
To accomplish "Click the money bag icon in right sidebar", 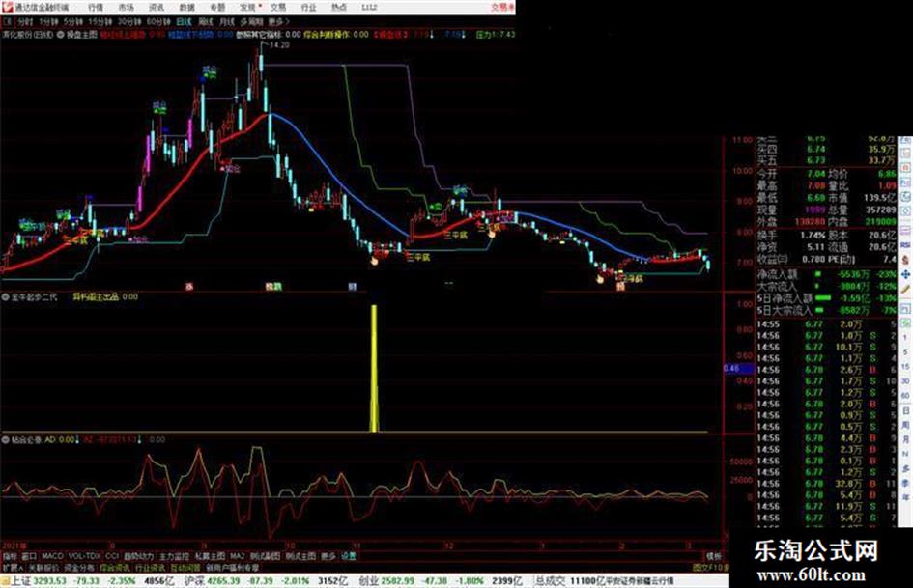I will pyautogui.click(x=905, y=260).
